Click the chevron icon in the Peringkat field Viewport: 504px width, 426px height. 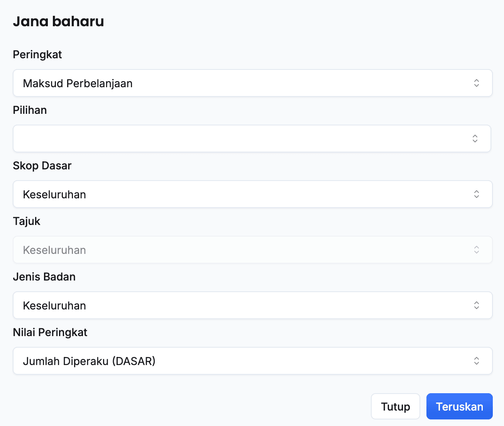[x=477, y=83]
